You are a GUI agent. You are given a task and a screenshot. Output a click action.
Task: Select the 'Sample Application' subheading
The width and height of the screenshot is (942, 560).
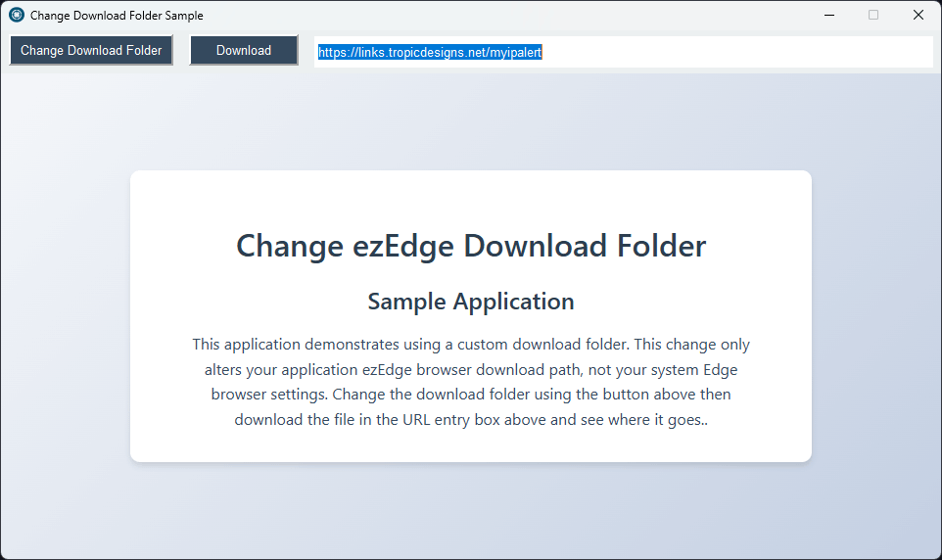tap(471, 302)
